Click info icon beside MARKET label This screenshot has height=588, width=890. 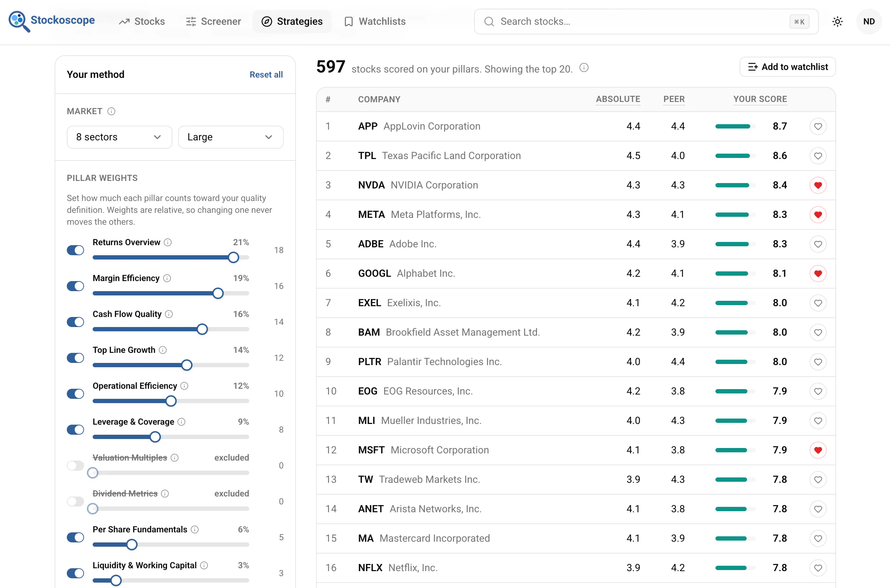111,111
